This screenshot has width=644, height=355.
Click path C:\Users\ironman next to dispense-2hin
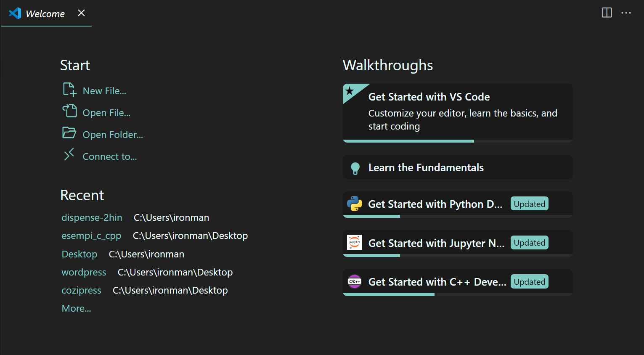[x=171, y=217]
